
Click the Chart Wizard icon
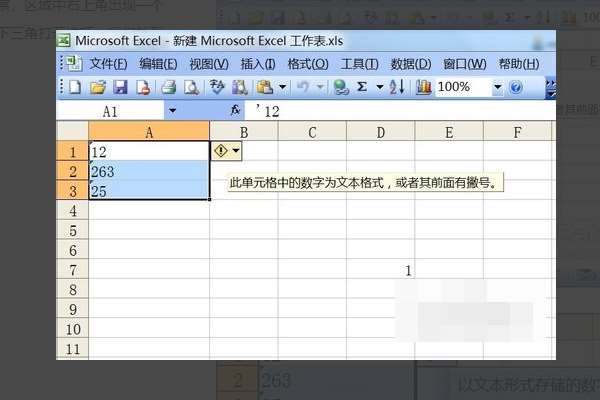point(424,87)
